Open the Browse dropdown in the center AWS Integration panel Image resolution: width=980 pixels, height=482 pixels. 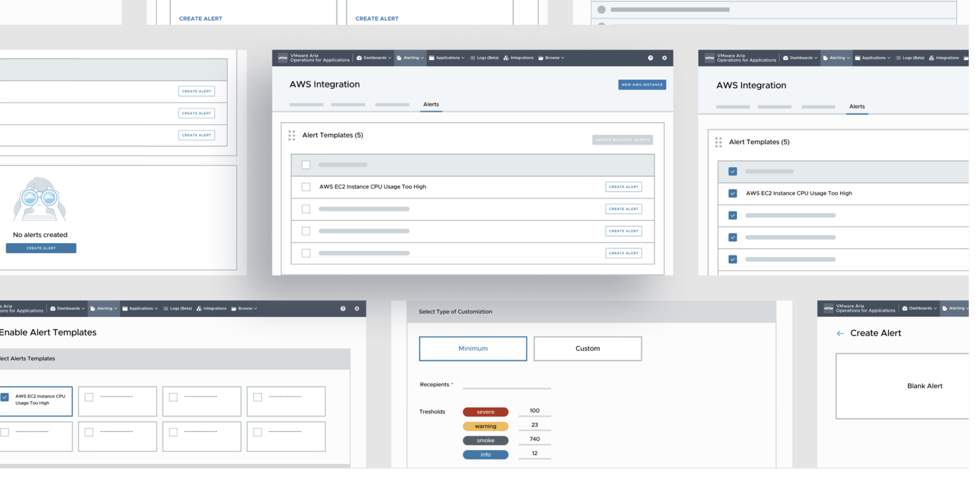[551, 58]
